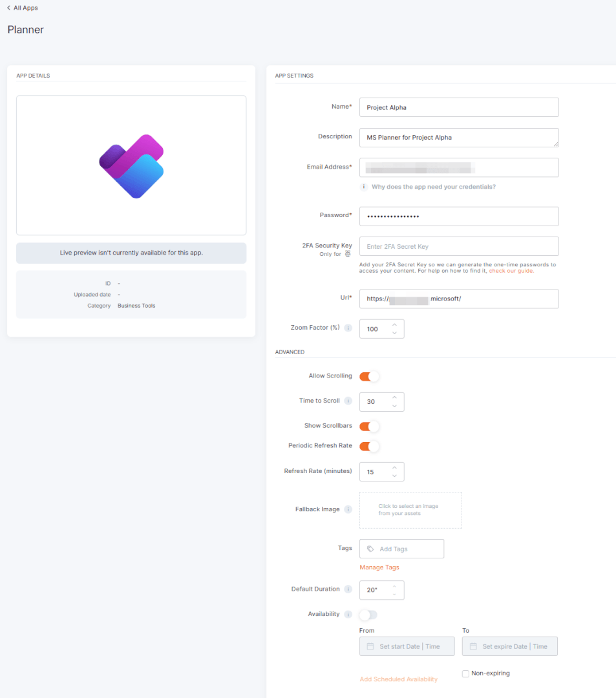Click Add Scheduled Availability
The image size is (616, 698).
point(398,679)
